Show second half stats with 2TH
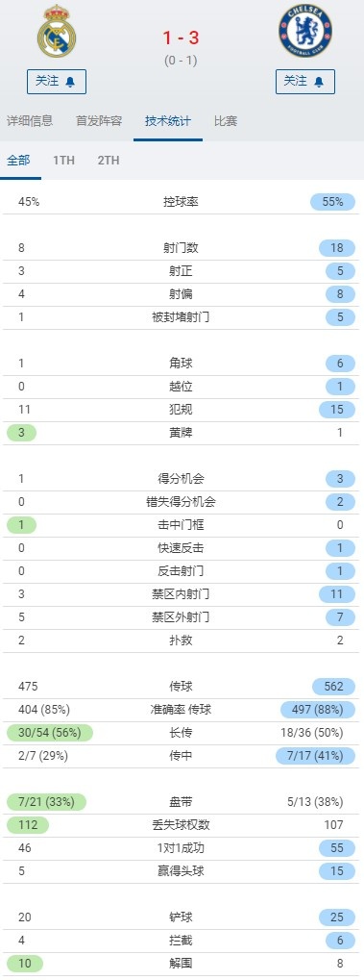364x980 pixels. (108, 161)
